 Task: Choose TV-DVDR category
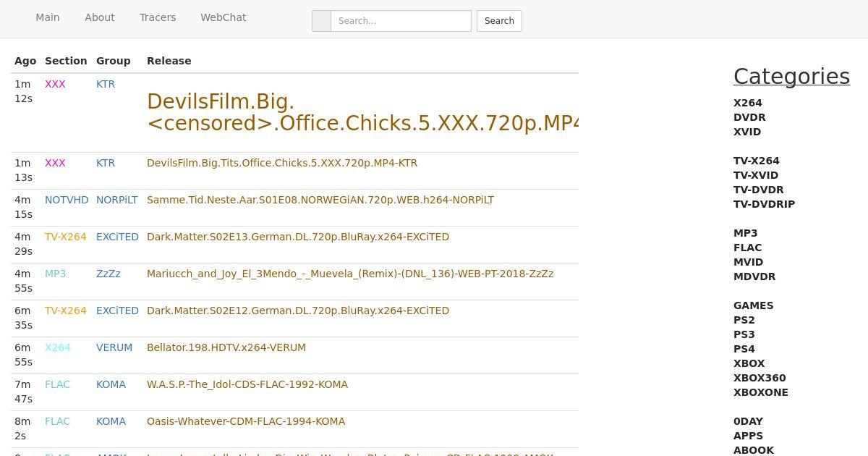(759, 190)
